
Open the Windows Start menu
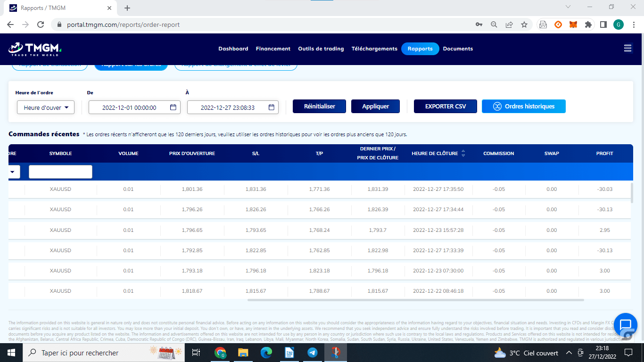[x=11, y=353]
